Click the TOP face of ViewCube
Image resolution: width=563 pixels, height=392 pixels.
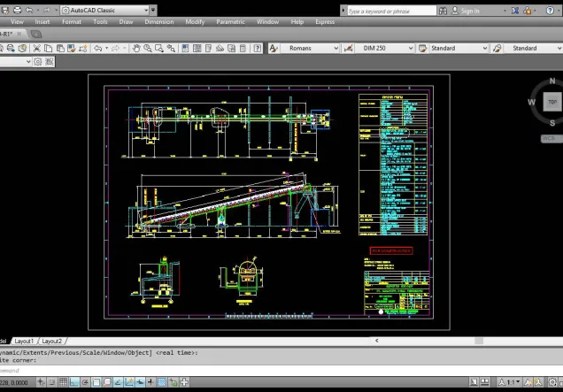(552, 102)
